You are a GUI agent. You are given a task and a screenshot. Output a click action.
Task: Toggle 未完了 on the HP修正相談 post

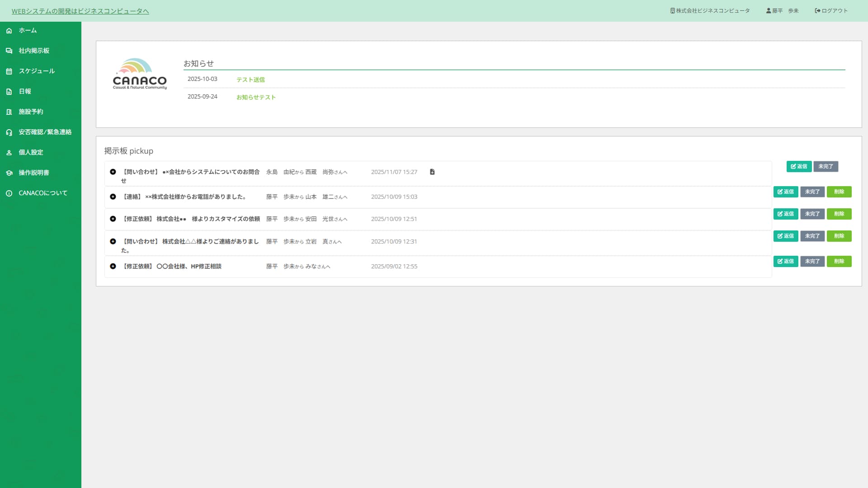point(812,262)
